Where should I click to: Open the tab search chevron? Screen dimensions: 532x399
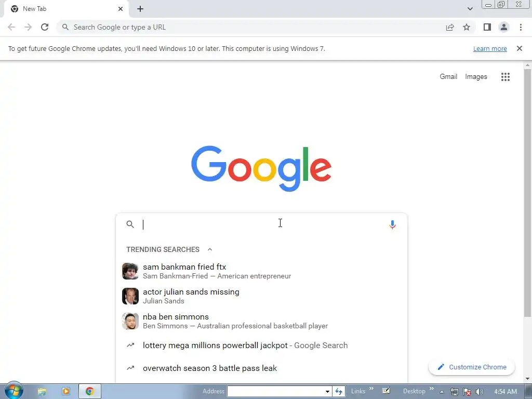pyautogui.click(x=470, y=9)
